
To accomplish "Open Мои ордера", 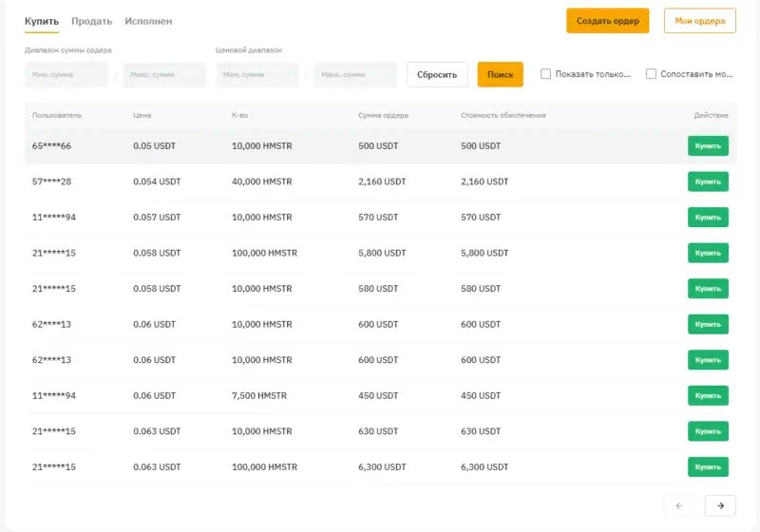I will coord(700,21).
